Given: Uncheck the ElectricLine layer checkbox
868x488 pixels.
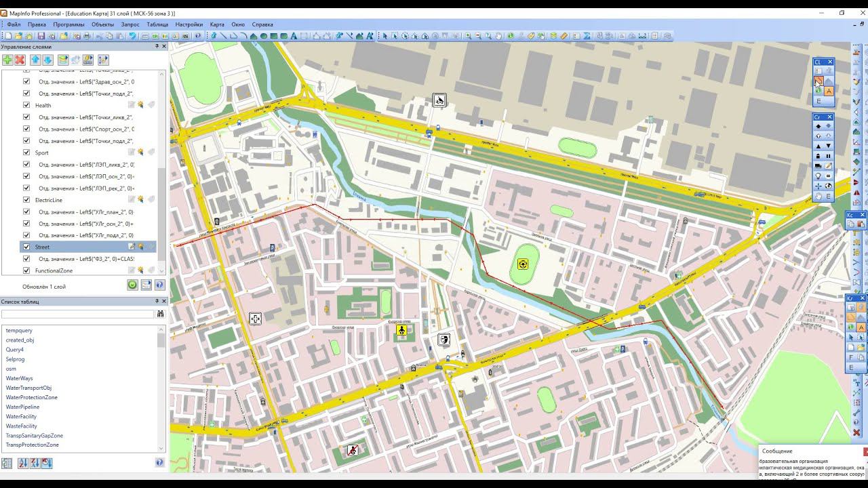Looking at the screenshot, I should tap(26, 200).
